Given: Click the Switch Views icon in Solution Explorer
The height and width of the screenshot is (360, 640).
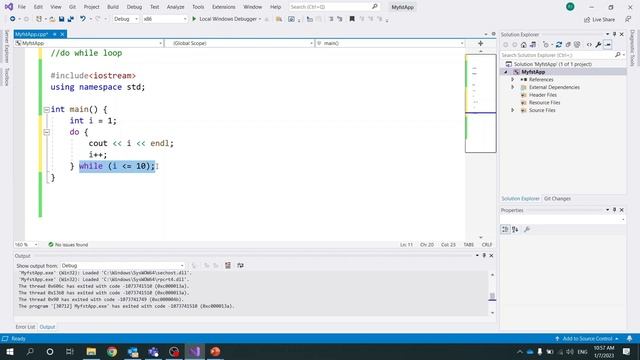Looking at the screenshot, I should pos(533,45).
